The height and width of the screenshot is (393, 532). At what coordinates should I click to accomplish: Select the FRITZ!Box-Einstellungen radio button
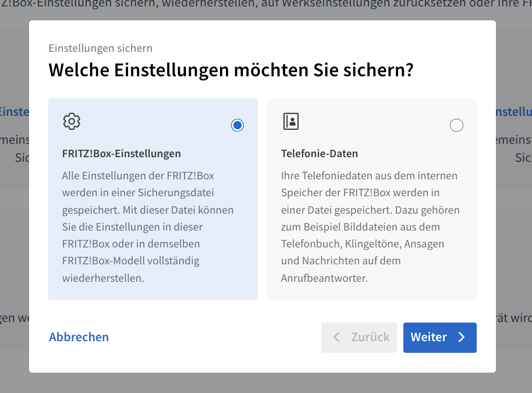[237, 125]
